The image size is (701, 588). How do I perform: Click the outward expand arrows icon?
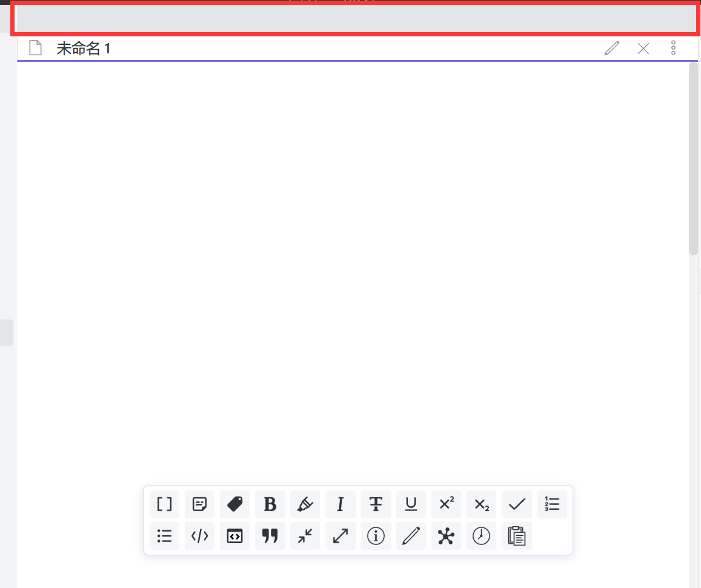341,536
